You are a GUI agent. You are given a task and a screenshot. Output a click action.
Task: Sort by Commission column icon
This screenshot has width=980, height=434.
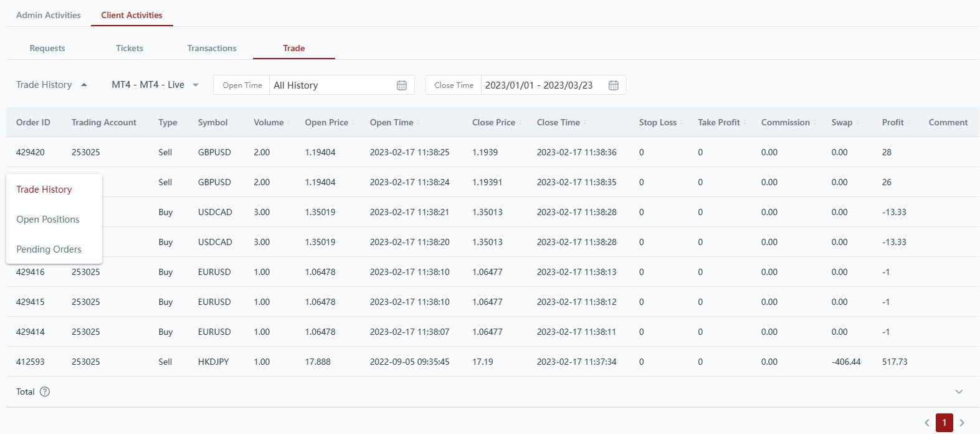tap(815, 123)
